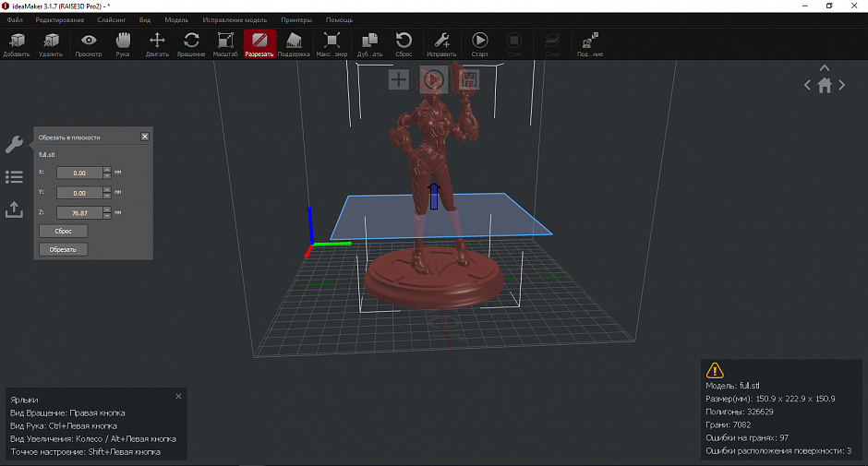Click the Сброс reset toolbar icon
This screenshot has width=868, height=466.
(404, 44)
